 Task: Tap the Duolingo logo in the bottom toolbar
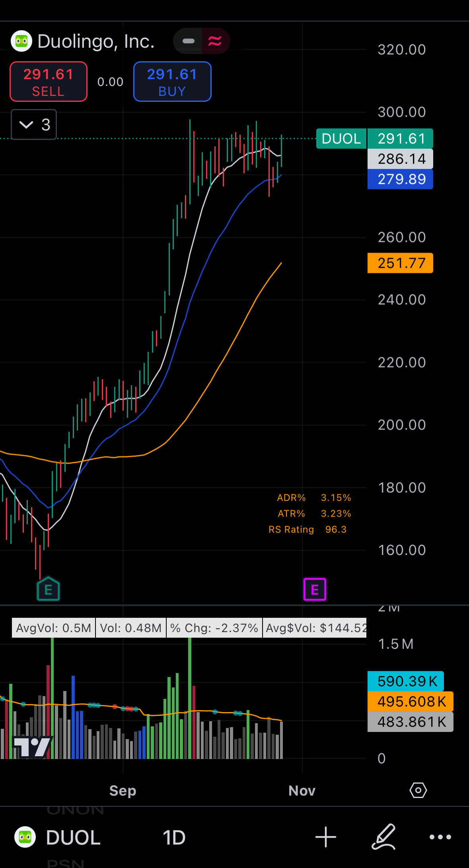(25, 837)
